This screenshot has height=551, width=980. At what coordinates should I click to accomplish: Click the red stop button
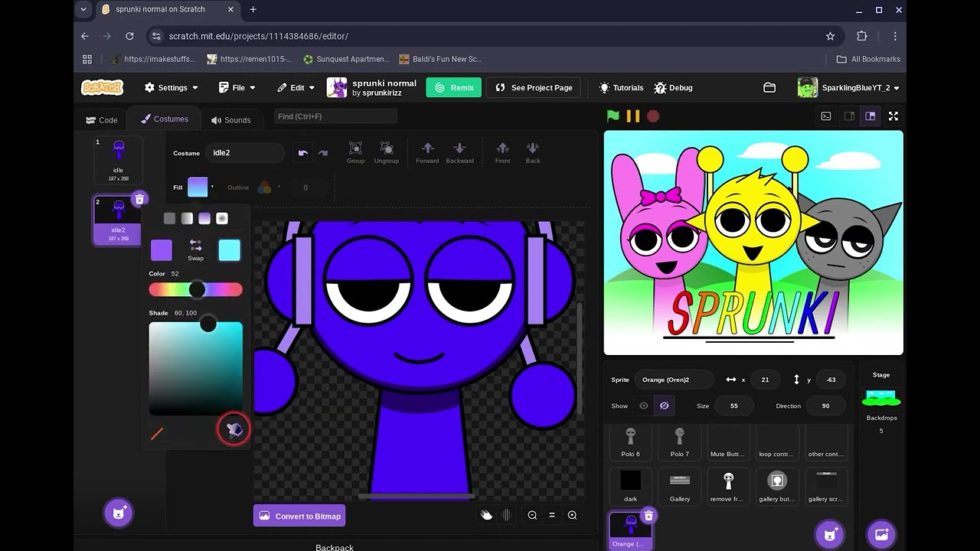[653, 116]
